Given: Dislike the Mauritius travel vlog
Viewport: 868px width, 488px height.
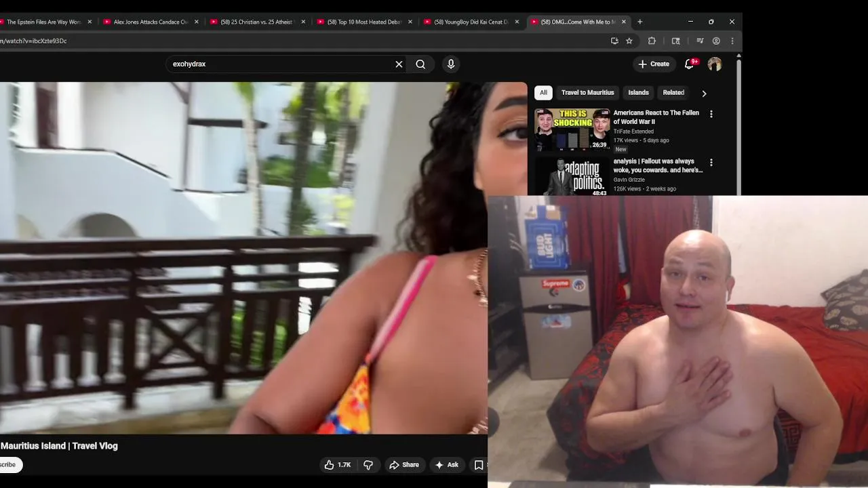Looking at the screenshot, I should pos(368,465).
